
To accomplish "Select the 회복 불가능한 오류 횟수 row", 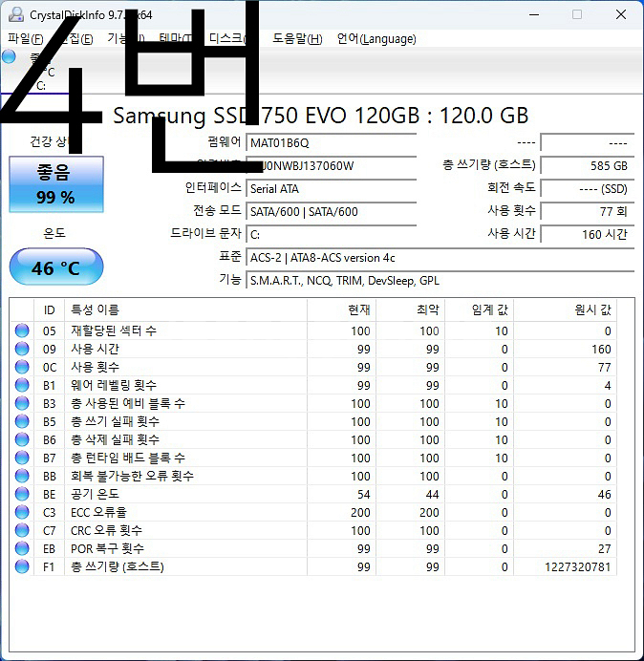I will pyautogui.click(x=313, y=476).
